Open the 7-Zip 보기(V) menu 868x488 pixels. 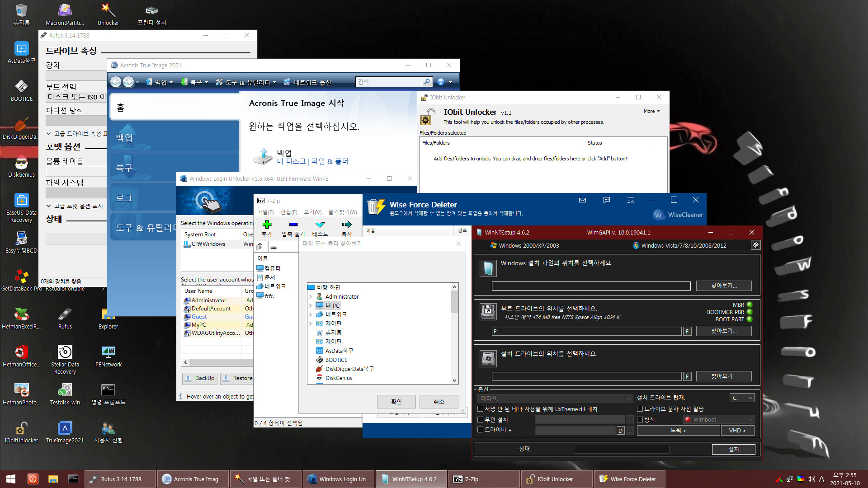[x=312, y=212]
